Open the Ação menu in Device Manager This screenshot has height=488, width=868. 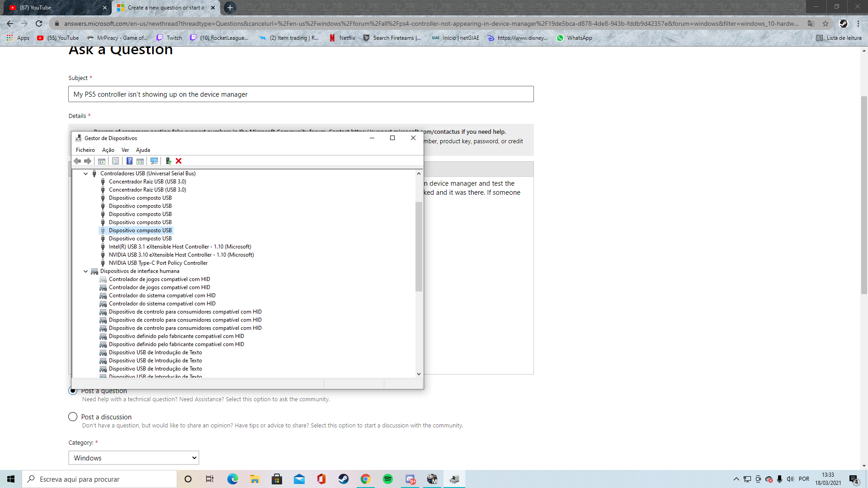tap(108, 150)
